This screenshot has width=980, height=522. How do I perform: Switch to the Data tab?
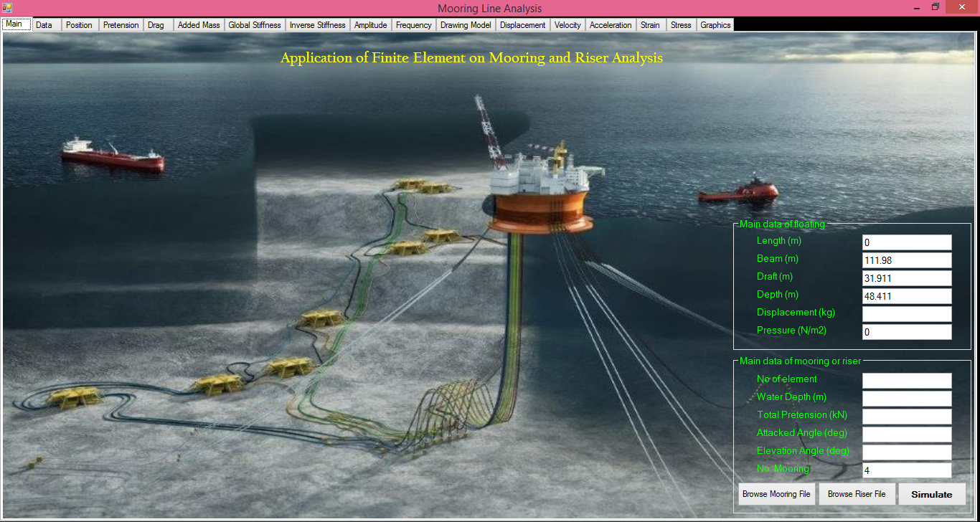coord(44,25)
